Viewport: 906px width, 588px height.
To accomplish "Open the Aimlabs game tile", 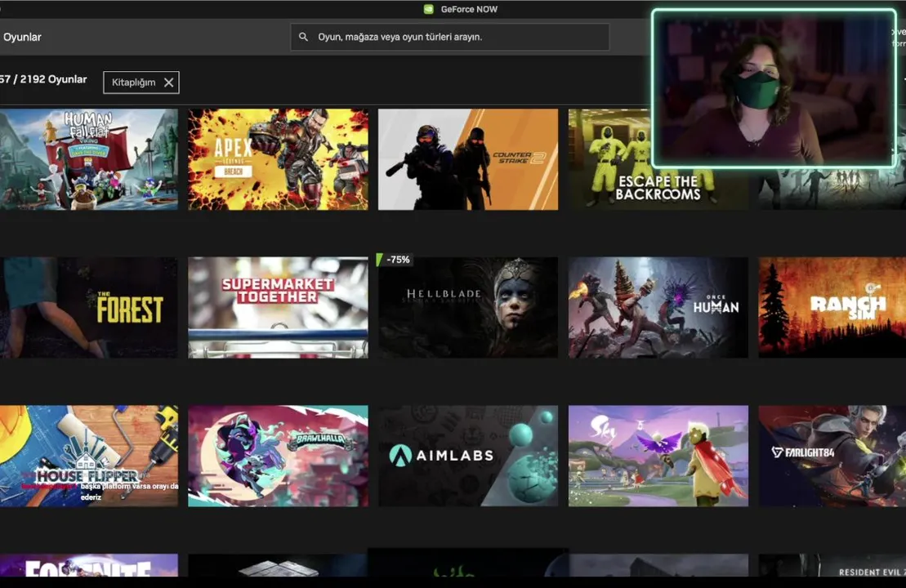I will click(468, 456).
